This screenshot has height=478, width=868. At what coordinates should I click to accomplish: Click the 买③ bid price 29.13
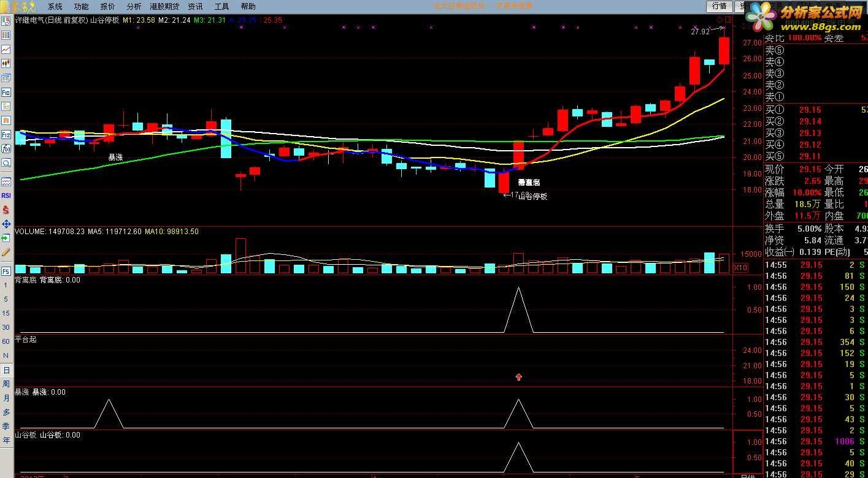(x=810, y=133)
